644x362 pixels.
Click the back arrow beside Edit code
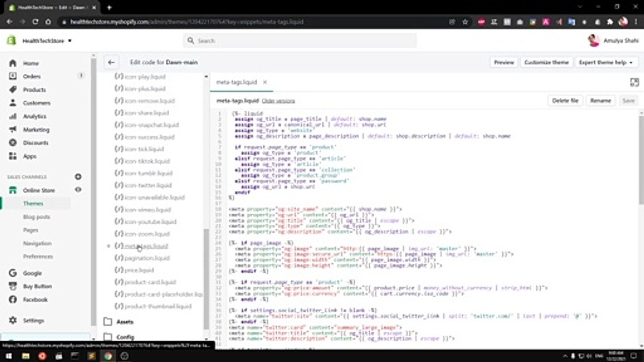(x=111, y=62)
